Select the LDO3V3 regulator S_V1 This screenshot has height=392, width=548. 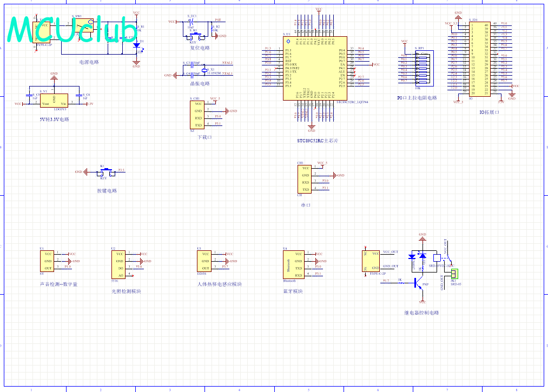pyautogui.click(x=54, y=101)
